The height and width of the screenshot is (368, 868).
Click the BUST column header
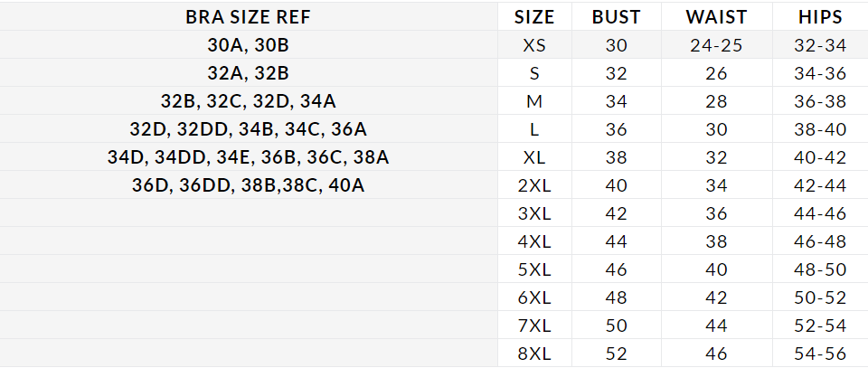(616, 16)
